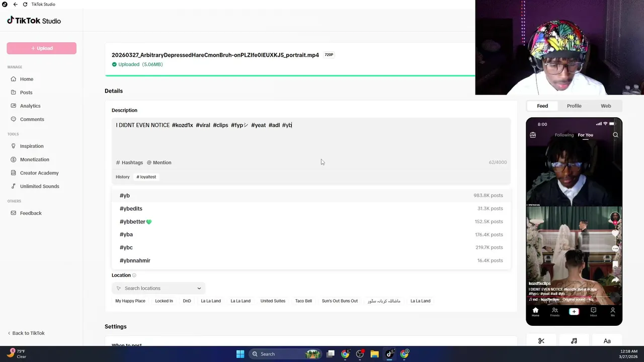Click Back to TikTok link
Viewport: 644px width, 362px height.
point(26,333)
